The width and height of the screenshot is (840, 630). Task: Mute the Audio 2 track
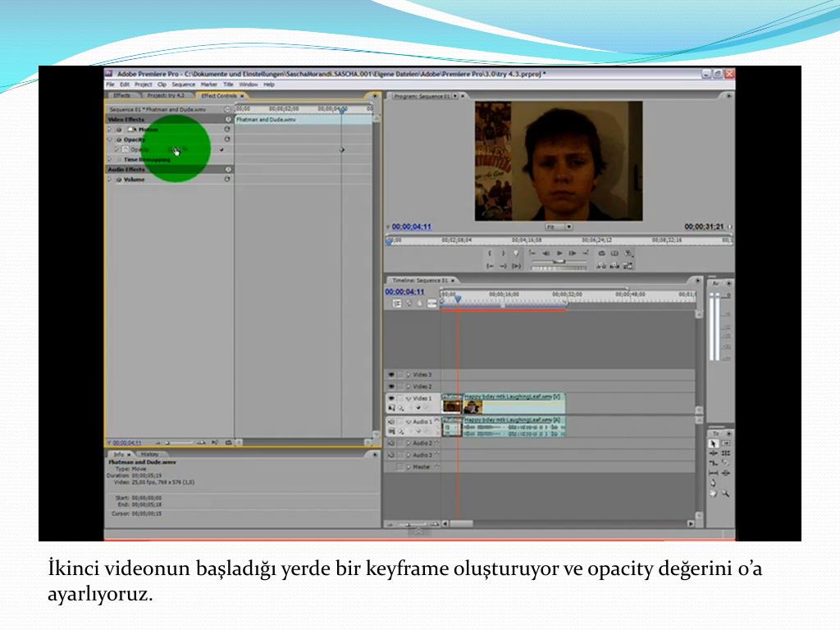(x=391, y=444)
